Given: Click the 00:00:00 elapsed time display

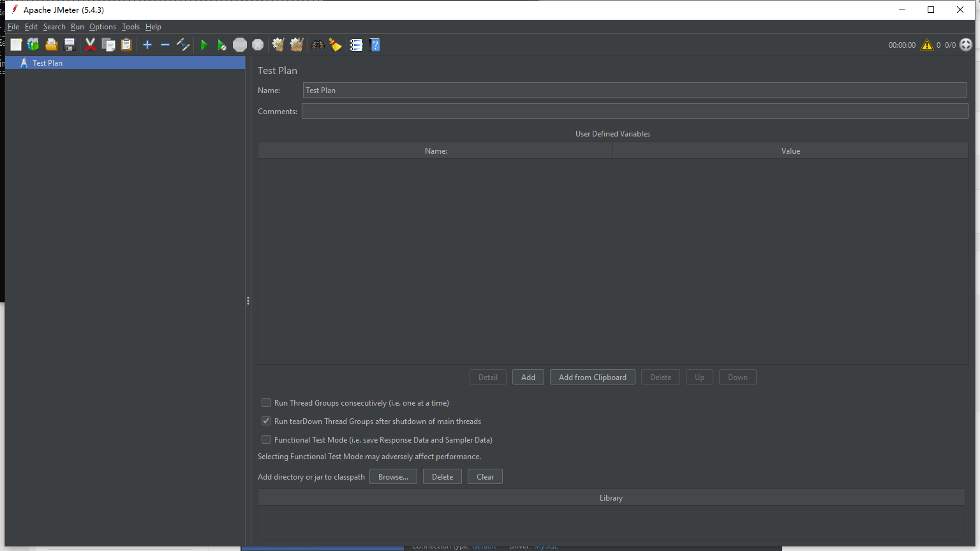Looking at the screenshot, I should coord(902,45).
